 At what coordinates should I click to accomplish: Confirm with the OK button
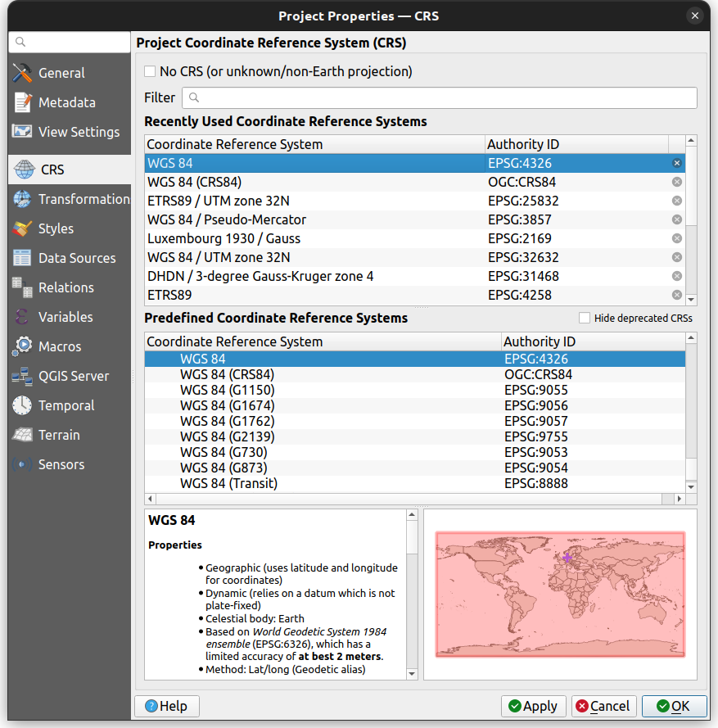pyautogui.click(x=674, y=706)
